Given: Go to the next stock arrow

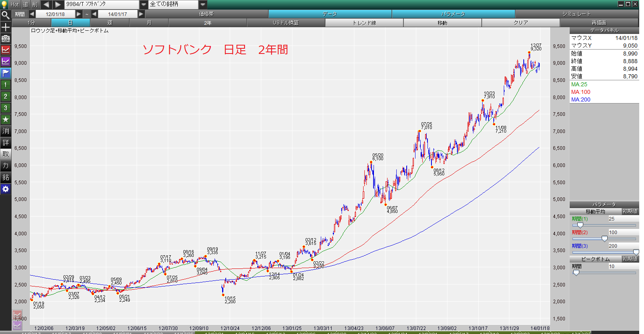Looking at the screenshot, I should pos(58,4).
